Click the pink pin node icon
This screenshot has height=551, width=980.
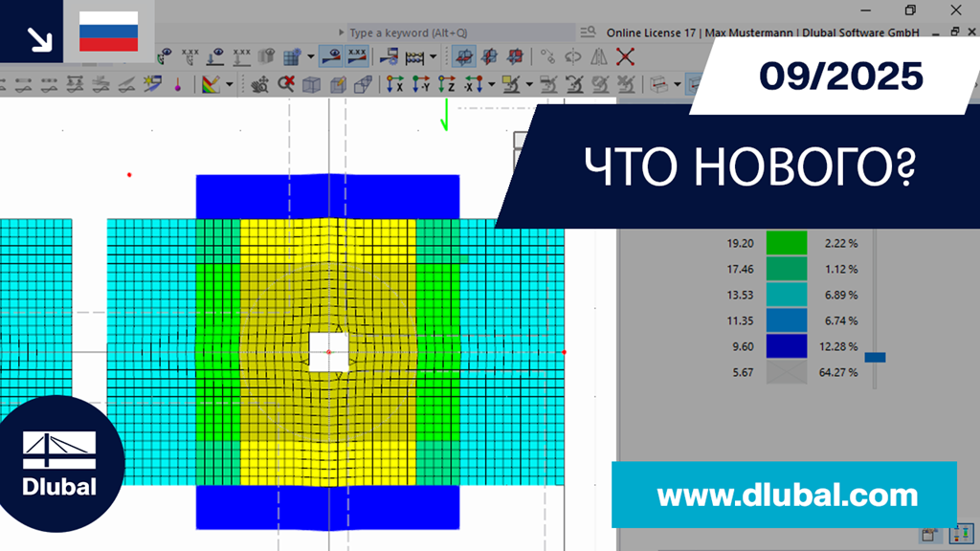click(178, 84)
